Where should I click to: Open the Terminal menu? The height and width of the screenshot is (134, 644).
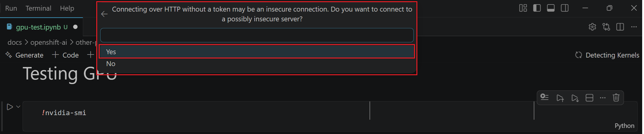(38, 8)
